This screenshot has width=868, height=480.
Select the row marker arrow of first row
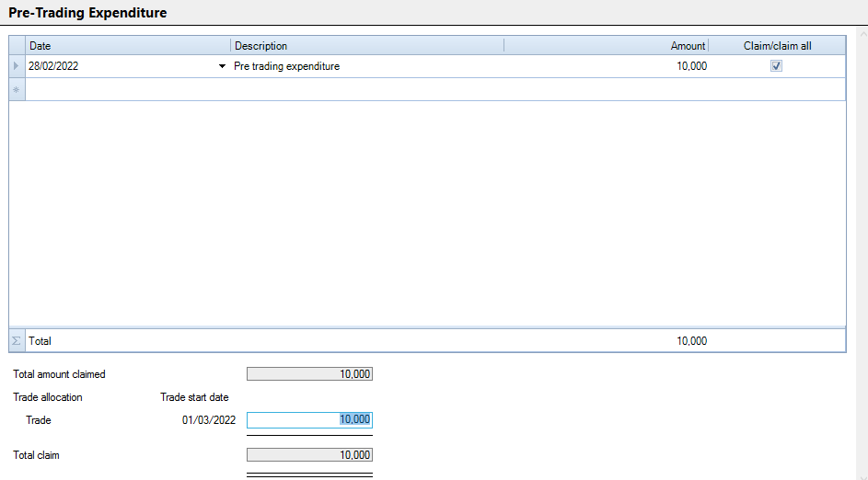pos(17,66)
